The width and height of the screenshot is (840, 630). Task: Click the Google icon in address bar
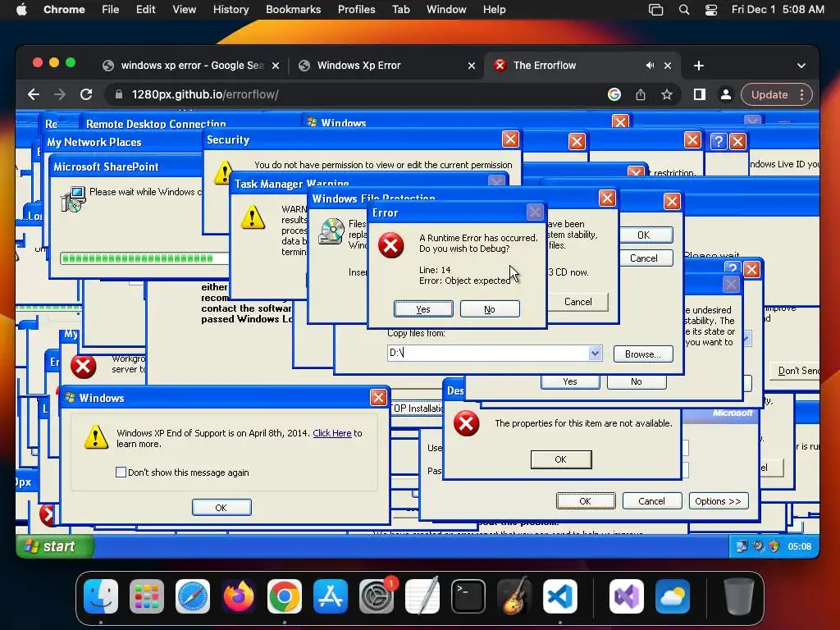pos(614,95)
